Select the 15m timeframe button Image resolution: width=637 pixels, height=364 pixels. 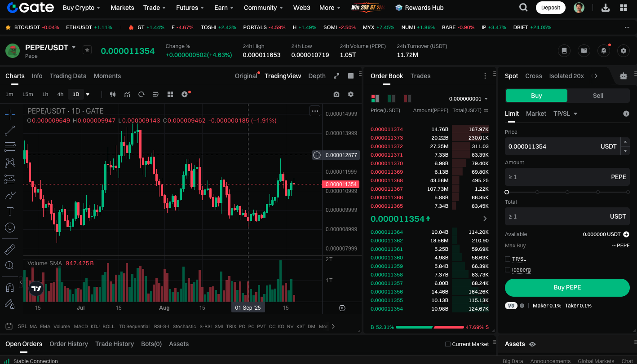tap(28, 94)
